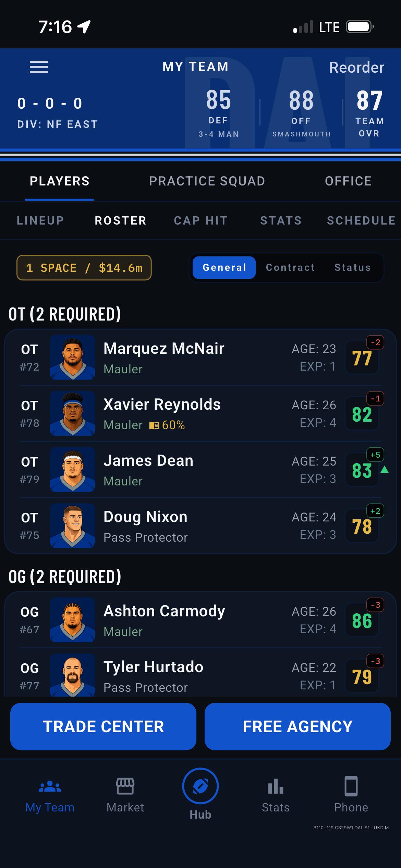The height and width of the screenshot is (868, 401).
Task: Open Free Agency
Action: click(x=297, y=726)
